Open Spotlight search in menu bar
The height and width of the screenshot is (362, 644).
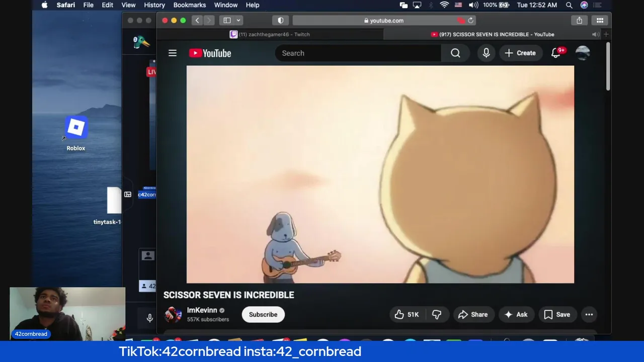click(x=569, y=5)
